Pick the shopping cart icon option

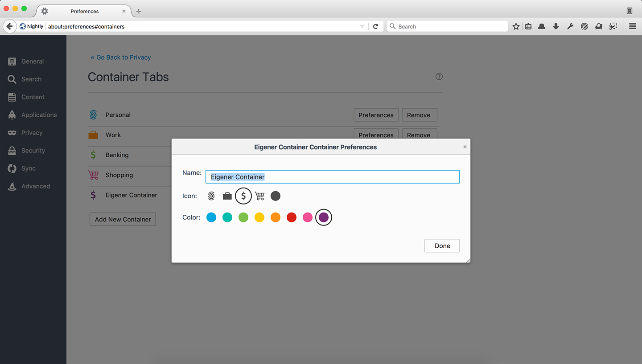(x=259, y=196)
